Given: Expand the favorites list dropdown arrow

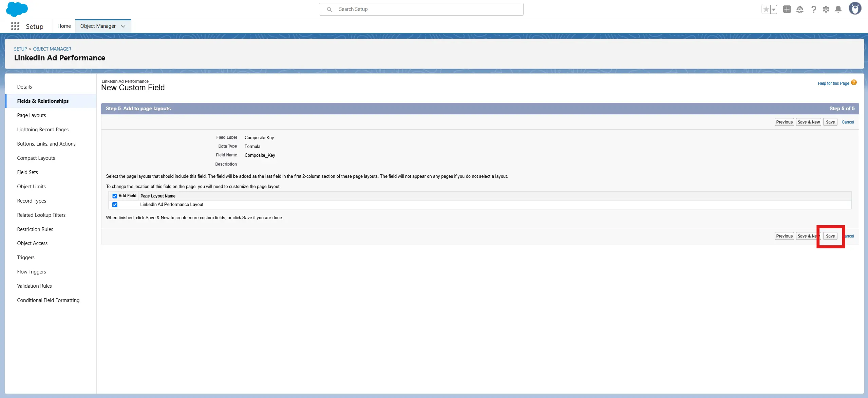Looking at the screenshot, I should (774, 9).
